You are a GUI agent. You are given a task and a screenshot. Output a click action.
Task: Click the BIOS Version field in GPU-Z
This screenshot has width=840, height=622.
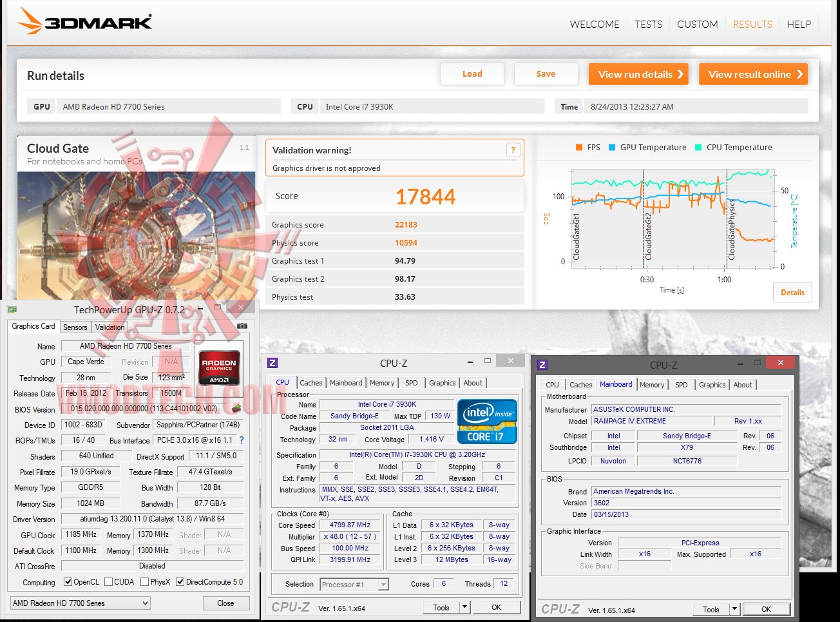145,409
